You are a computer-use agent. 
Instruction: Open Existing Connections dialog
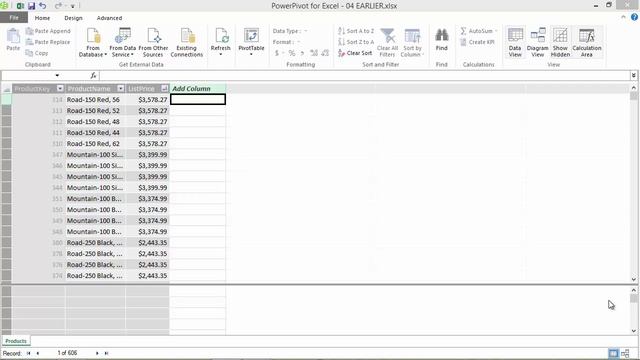(187, 42)
